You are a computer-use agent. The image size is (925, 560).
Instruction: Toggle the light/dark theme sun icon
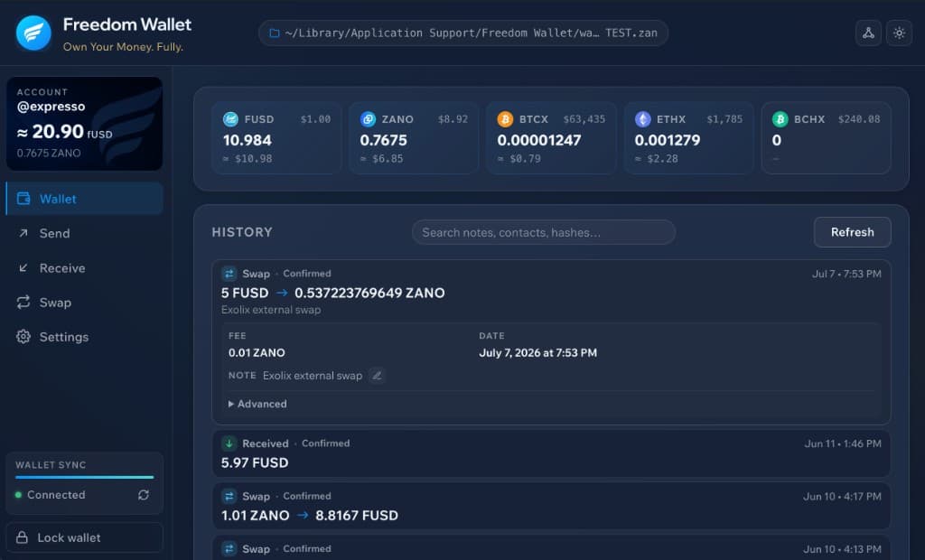click(899, 33)
